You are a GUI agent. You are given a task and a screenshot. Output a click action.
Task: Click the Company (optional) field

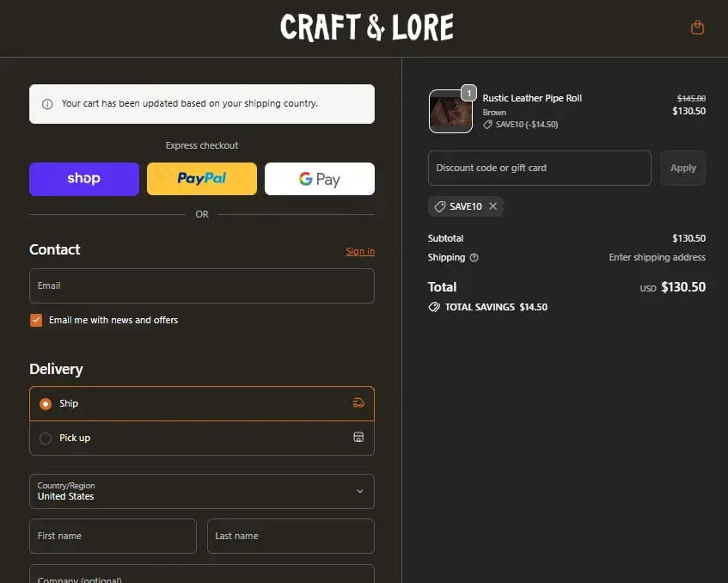point(201,574)
